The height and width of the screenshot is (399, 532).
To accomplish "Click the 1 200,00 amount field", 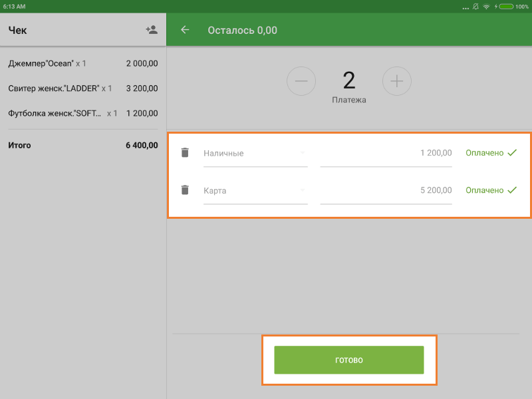I will [x=386, y=154].
